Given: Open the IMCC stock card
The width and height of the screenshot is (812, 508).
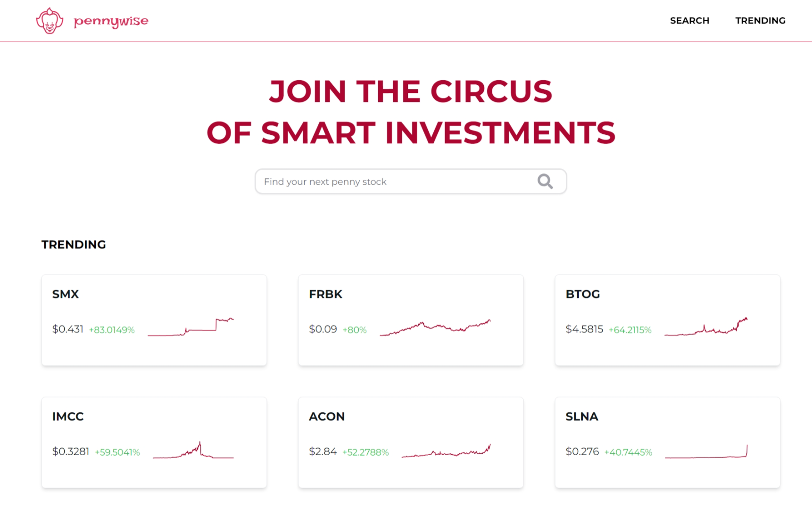Looking at the screenshot, I should 154,442.
